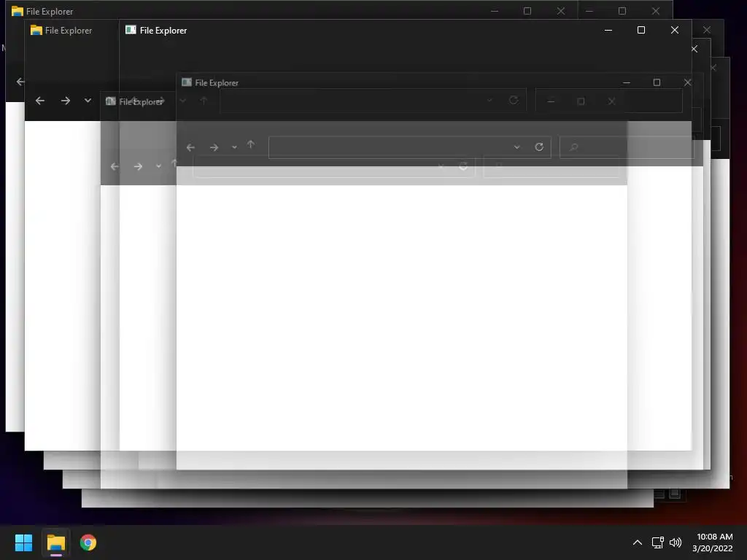Screen dimensions: 747x560
Task: Open the Windows Start menu
Action: [x=23, y=542]
